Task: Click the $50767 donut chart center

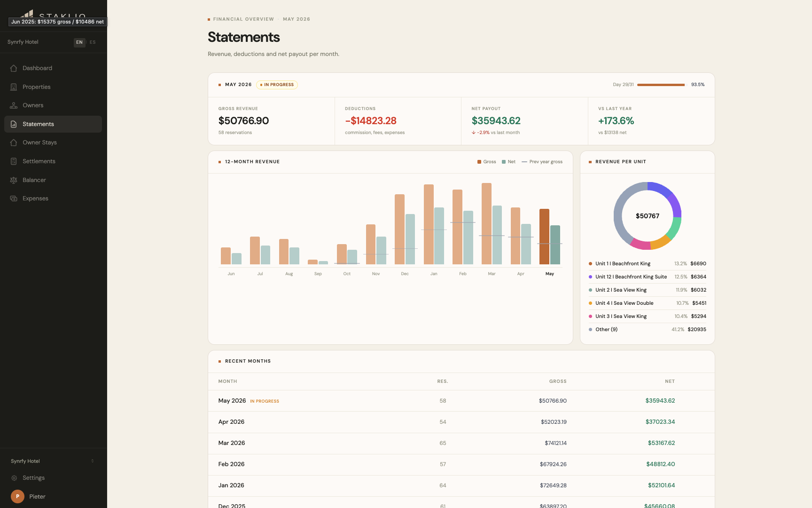Action: [648, 216]
